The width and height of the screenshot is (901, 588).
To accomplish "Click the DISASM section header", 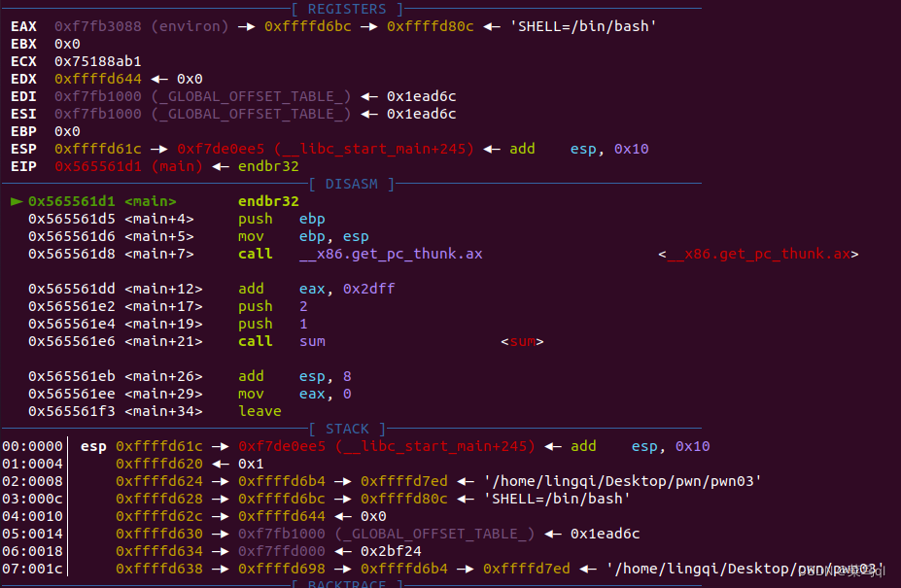I will [352, 184].
